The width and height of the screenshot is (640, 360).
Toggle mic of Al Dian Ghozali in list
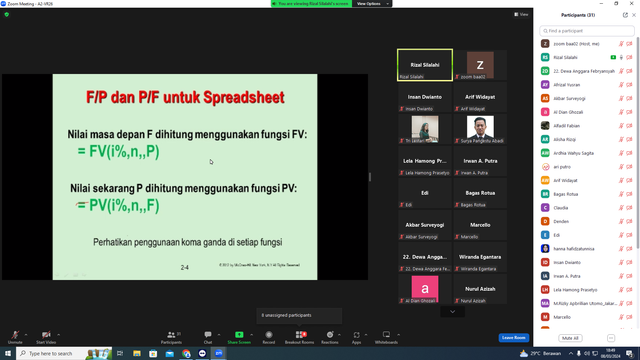click(621, 112)
